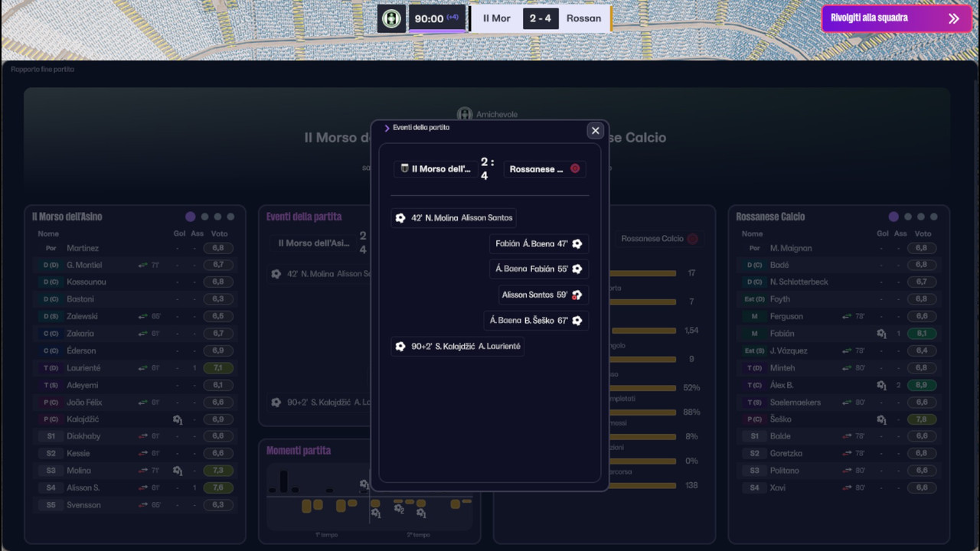Select first purple page dot in Rossanese Calcio panel
This screenshot has width=980, height=551.
pos(893,217)
